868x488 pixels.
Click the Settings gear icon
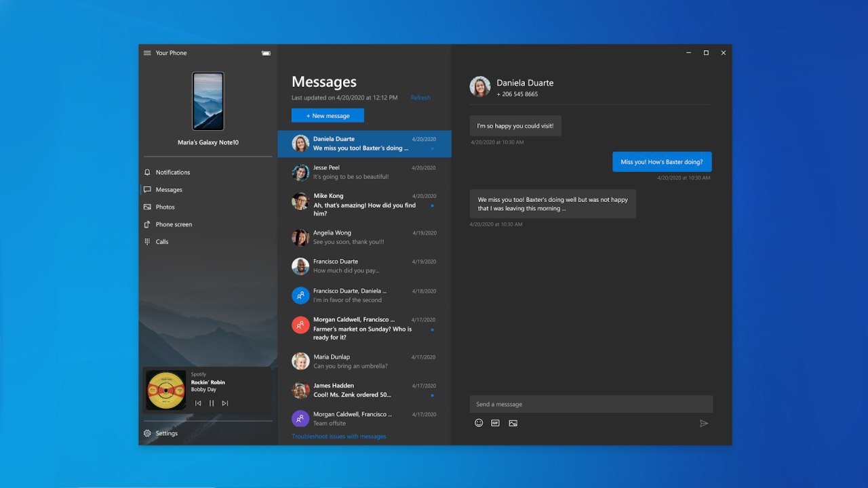point(147,433)
